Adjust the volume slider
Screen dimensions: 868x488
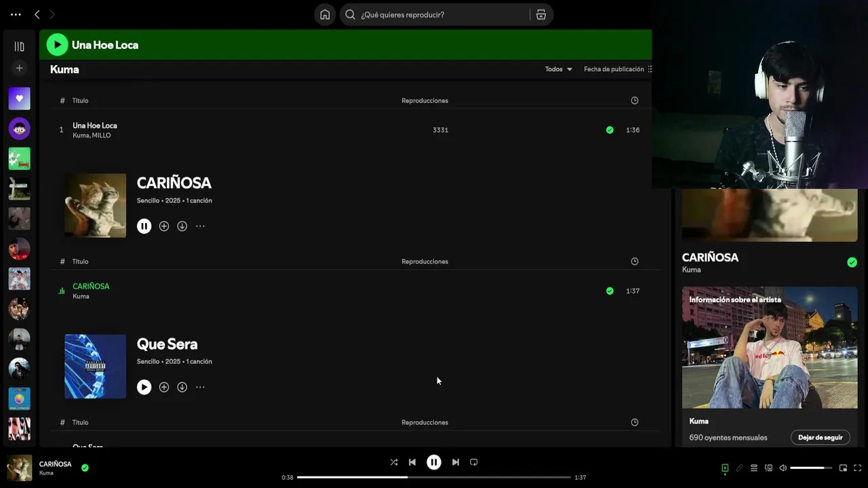(811, 468)
